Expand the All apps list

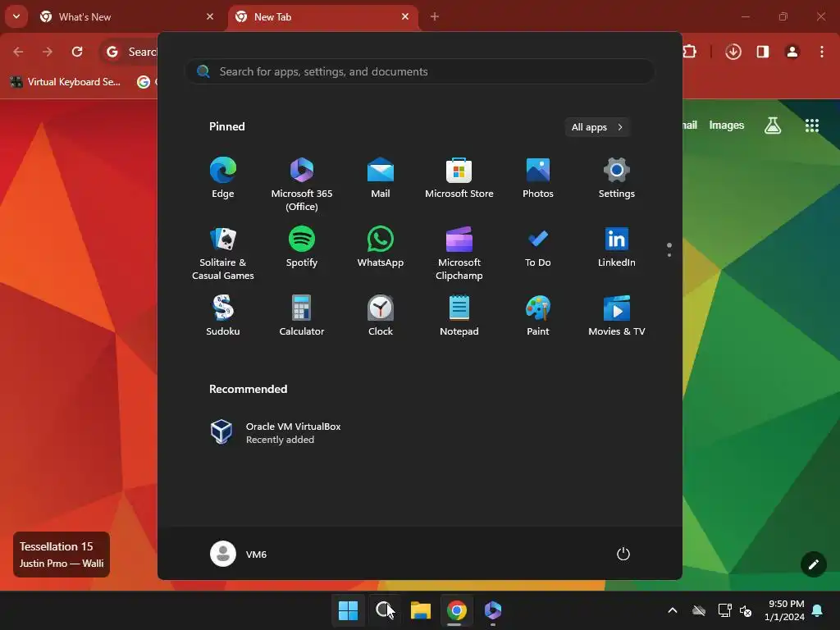tap(597, 127)
